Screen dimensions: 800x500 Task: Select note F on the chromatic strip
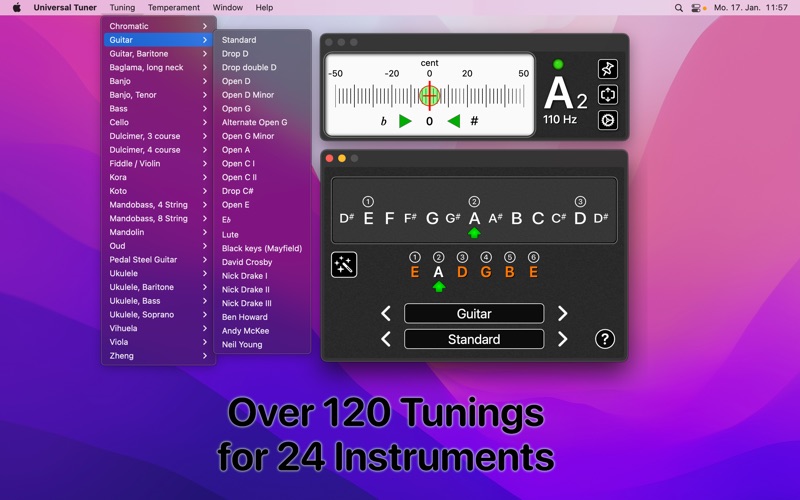coord(389,218)
